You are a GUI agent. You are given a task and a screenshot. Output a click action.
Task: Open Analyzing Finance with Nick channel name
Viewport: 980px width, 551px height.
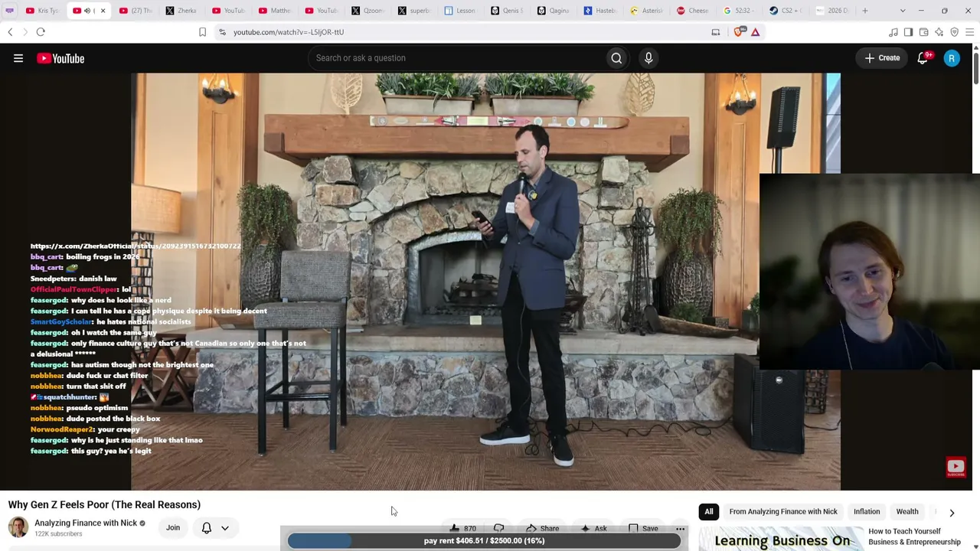coord(86,523)
